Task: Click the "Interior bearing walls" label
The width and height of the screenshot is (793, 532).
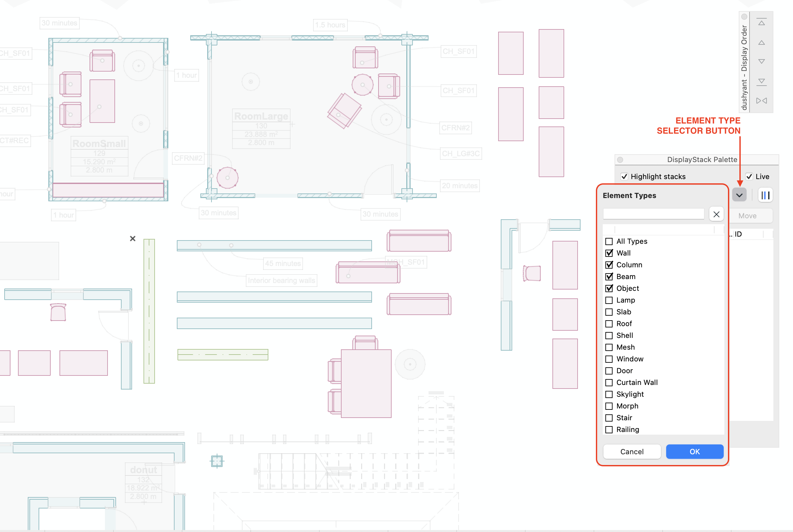Action: pos(282,281)
